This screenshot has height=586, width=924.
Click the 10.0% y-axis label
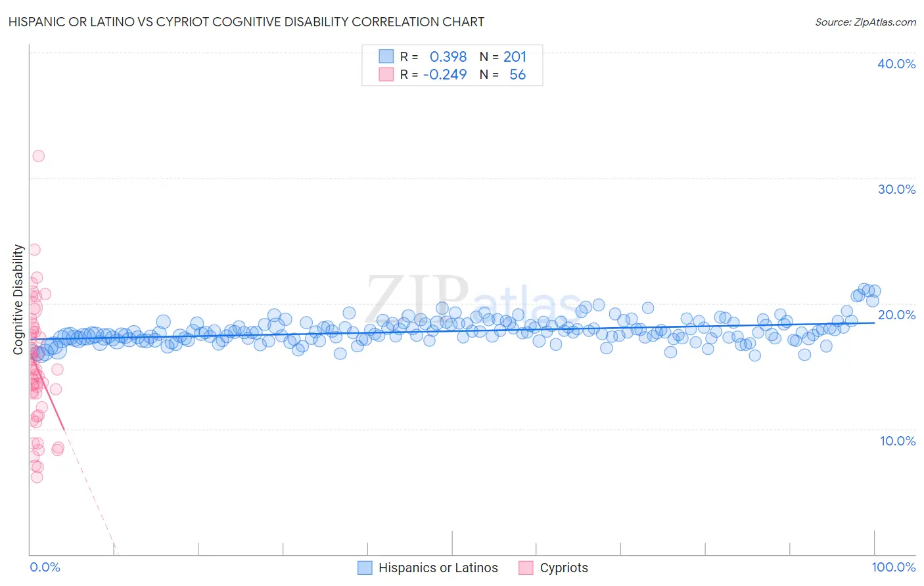click(x=898, y=441)
